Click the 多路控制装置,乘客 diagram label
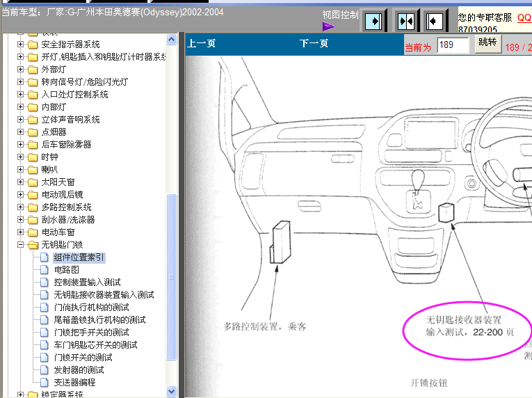532x398 pixels. coord(265,327)
